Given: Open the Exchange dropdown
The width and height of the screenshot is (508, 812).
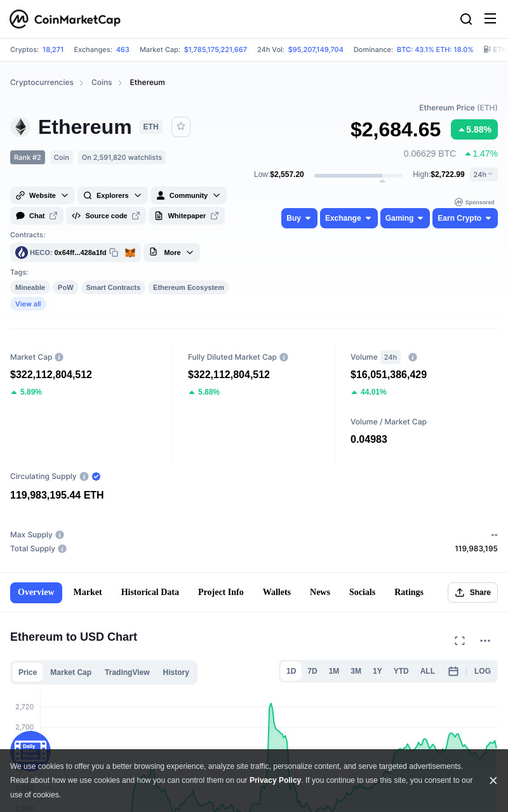Looking at the screenshot, I should [x=349, y=218].
